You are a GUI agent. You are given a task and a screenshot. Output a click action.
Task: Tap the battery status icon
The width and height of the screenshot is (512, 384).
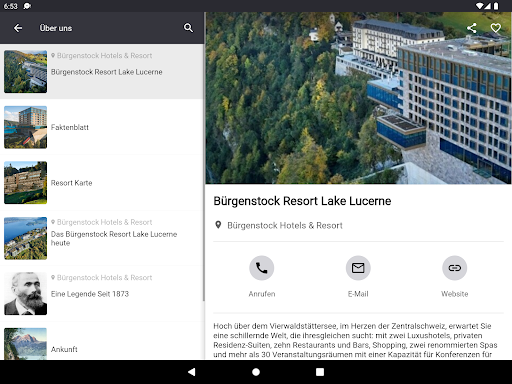click(x=496, y=6)
